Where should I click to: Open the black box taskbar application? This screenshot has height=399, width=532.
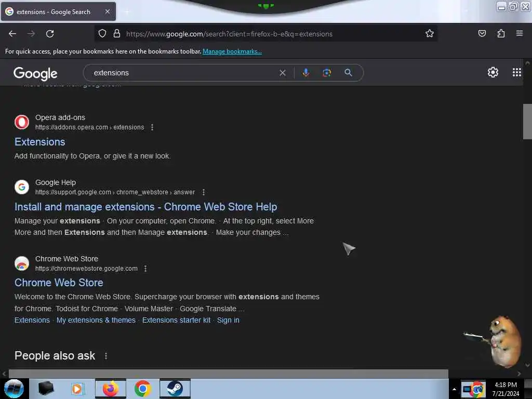tap(46, 389)
